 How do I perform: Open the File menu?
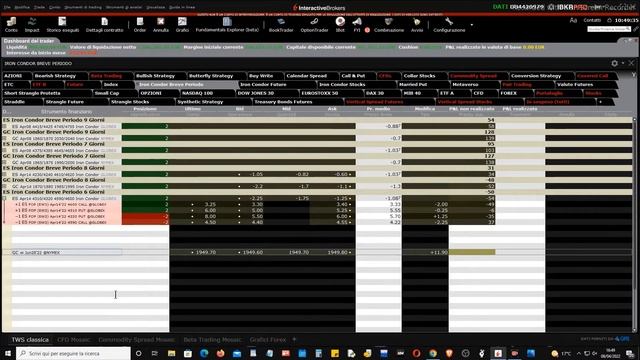point(7,7)
